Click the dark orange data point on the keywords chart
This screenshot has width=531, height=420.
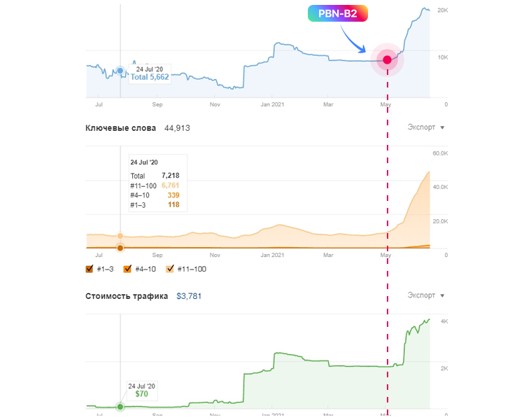pyautogui.click(x=120, y=248)
